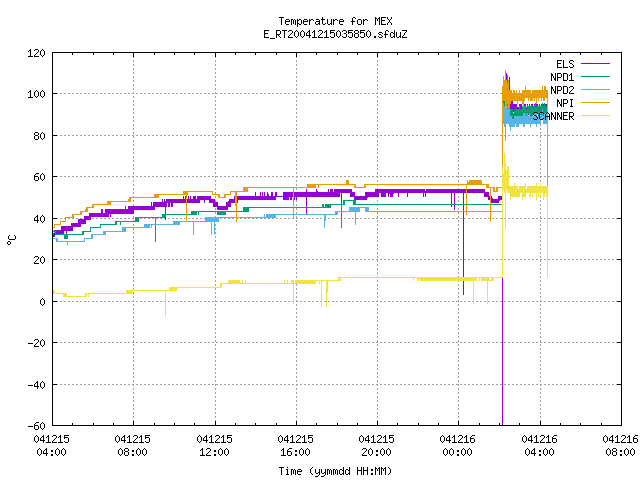Click the °C y-axis unit label
Screen dimensions: 640x480
[x=11, y=240]
